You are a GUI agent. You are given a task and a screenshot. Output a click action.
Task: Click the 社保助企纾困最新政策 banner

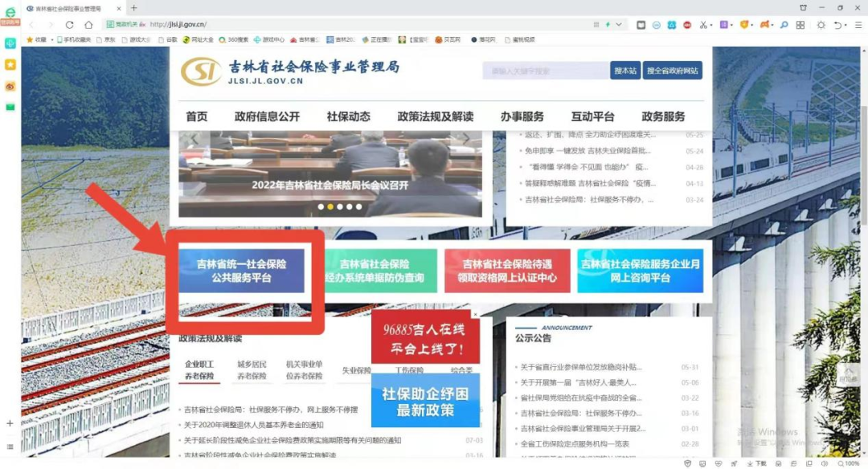(x=425, y=402)
